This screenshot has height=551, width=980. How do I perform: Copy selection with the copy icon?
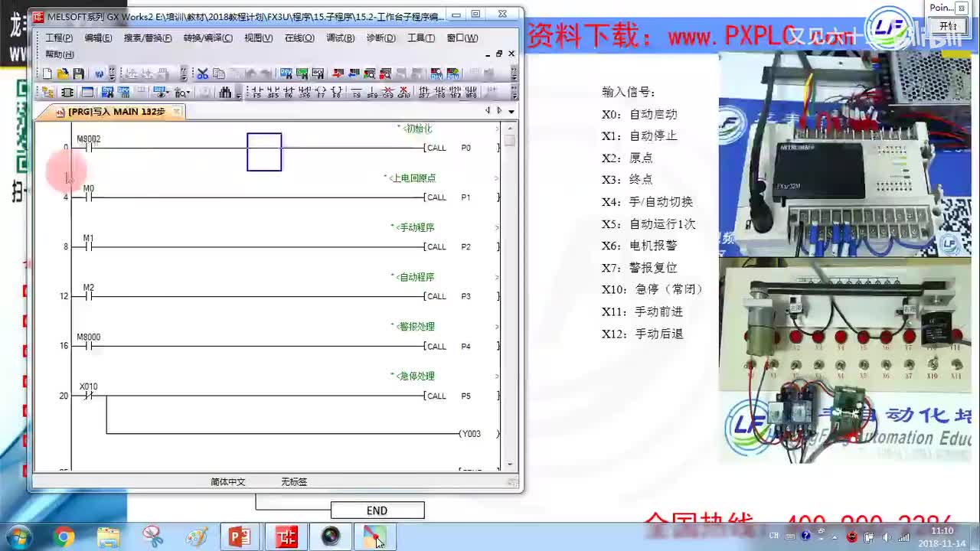pos(219,73)
